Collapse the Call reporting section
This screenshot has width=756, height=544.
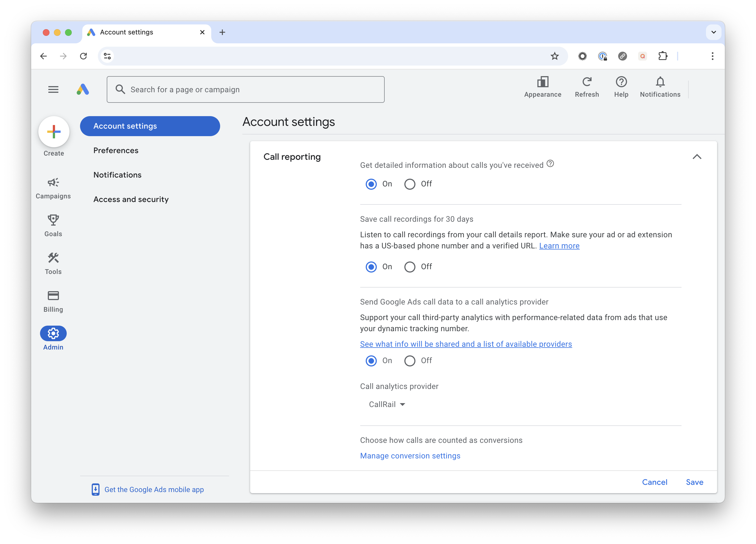tap(697, 157)
